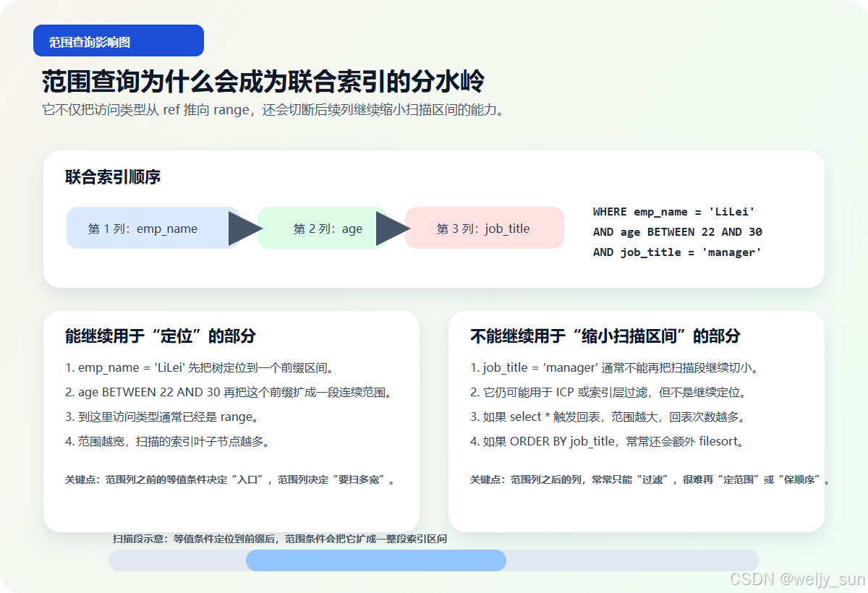This screenshot has width=868, height=593.
Task: Click the SQL line AND age BETWEEN 22 AND 30
Action: [x=678, y=232]
